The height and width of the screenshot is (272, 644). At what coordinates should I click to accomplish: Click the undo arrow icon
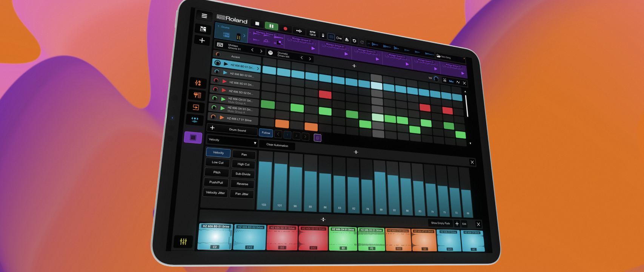(x=354, y=41)
